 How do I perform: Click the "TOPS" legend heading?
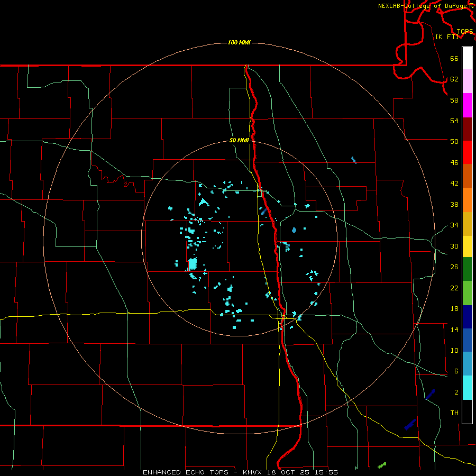coord(465,32)
